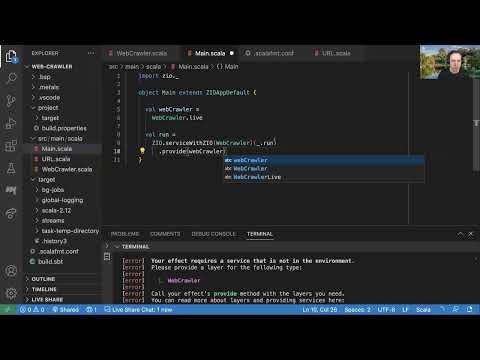Change encoding via UTF-8 status item

[x=386, y=310]
